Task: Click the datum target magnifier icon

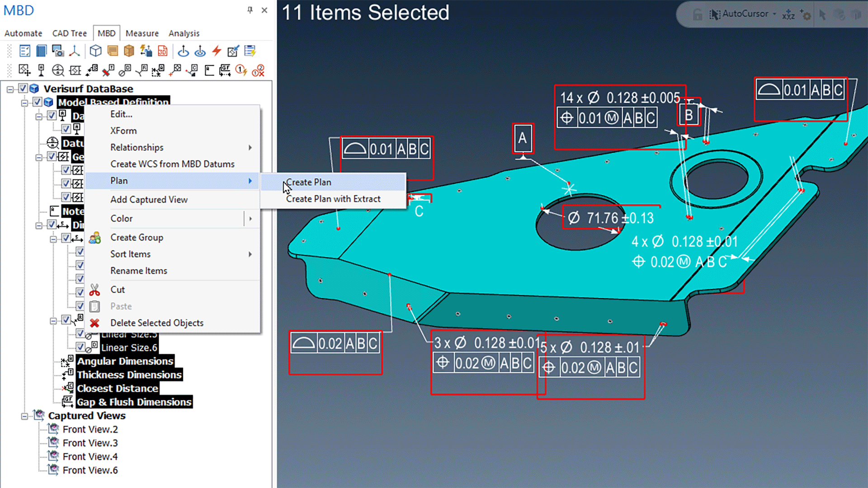Action: (58, 70)
